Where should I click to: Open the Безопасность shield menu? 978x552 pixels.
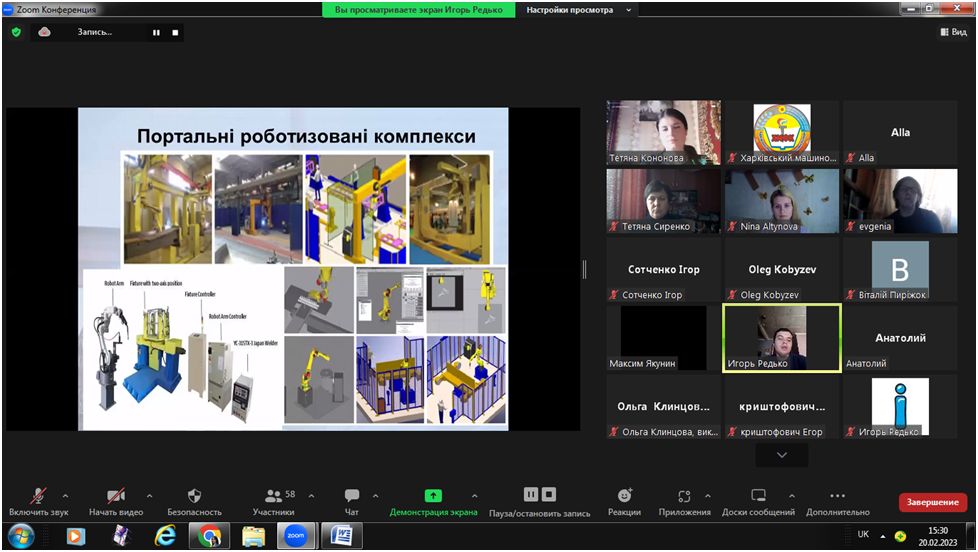coord(194,502)
